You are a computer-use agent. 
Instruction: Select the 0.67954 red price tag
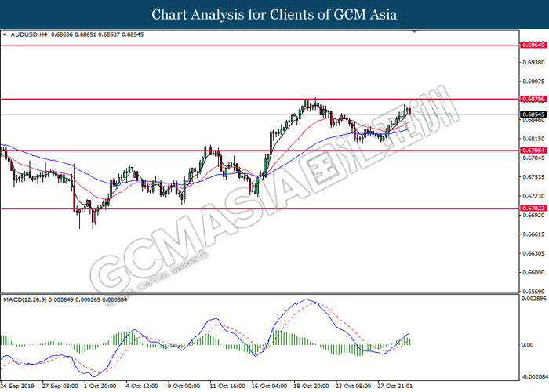[x=533, y=150]
